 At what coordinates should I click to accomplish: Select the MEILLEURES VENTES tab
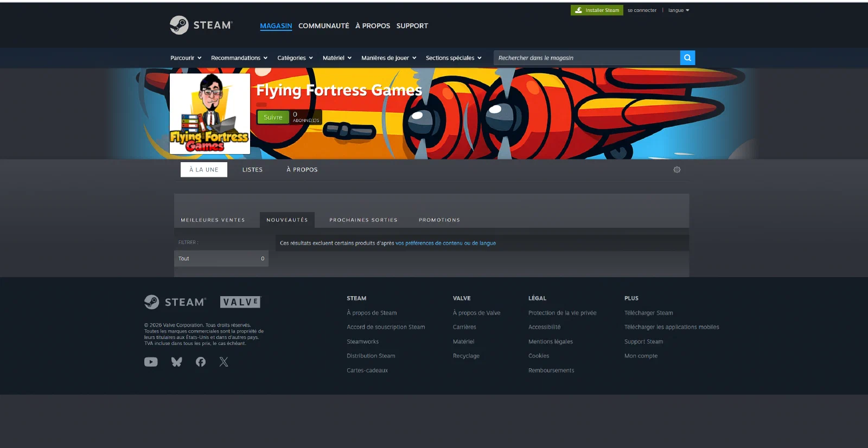point(213,220)
